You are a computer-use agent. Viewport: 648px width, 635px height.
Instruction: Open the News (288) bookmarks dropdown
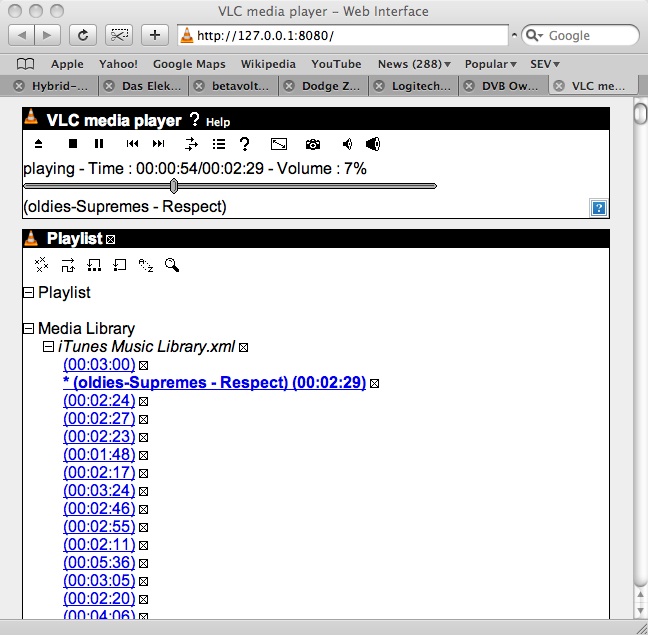point(414,64)
